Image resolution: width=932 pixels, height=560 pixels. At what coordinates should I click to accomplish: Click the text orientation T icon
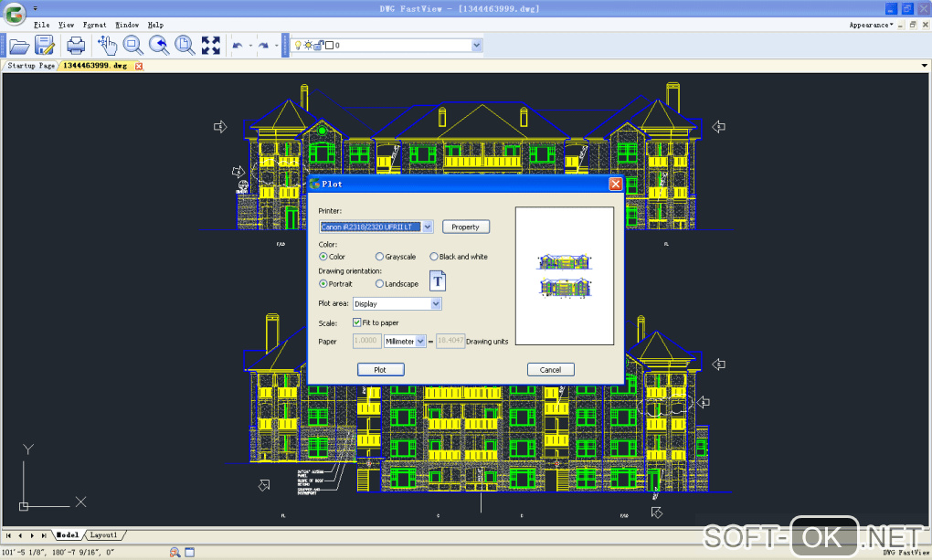438,281
